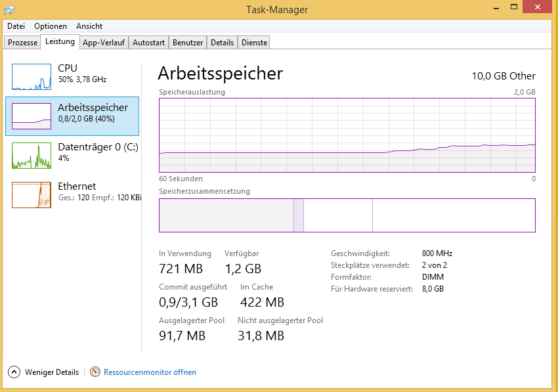Click the Speicherzusammensetzung memory composition bar

[x=347, y=215]
